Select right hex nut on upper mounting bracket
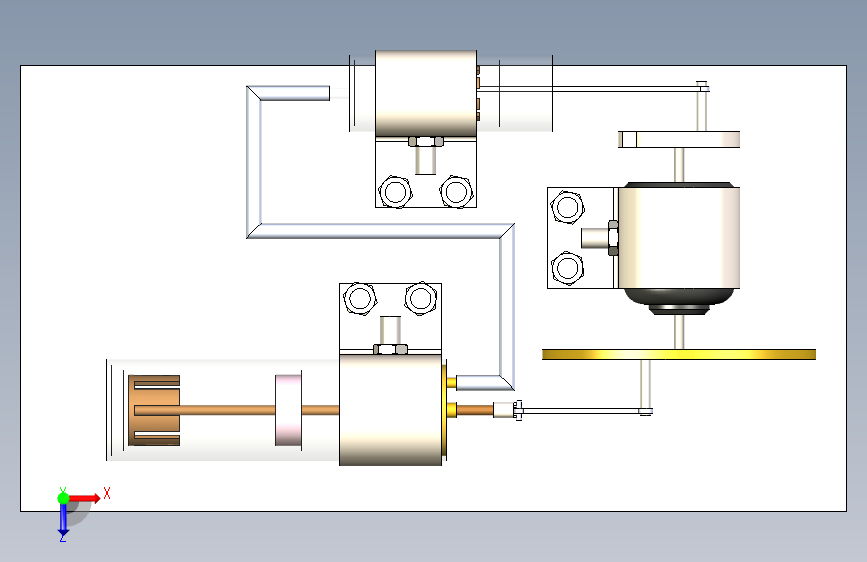The width and height of the screenshot is (867, 562). point(456,192)
